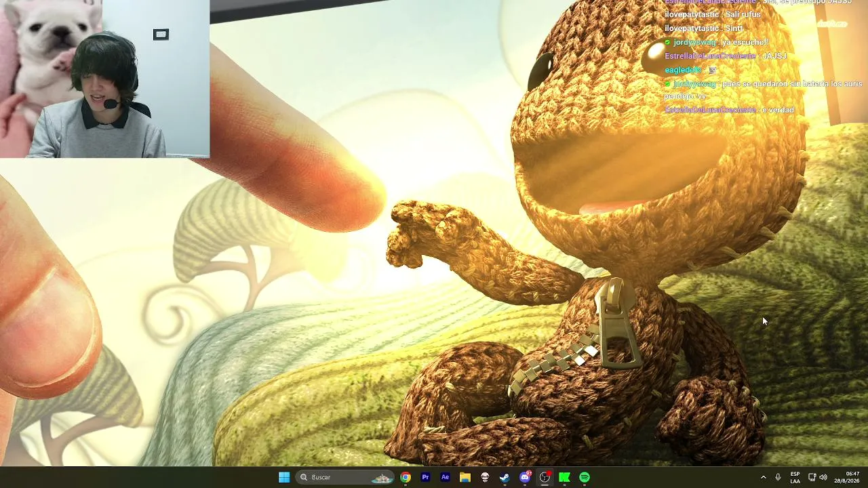Click the microphone tray icon

coord(778,477)
